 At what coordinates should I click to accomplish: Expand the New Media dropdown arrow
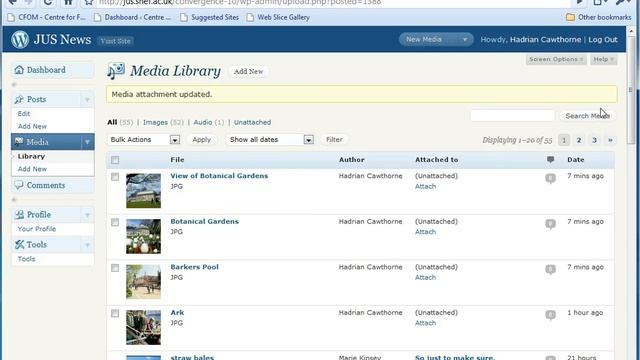click(x=464, y=40)
